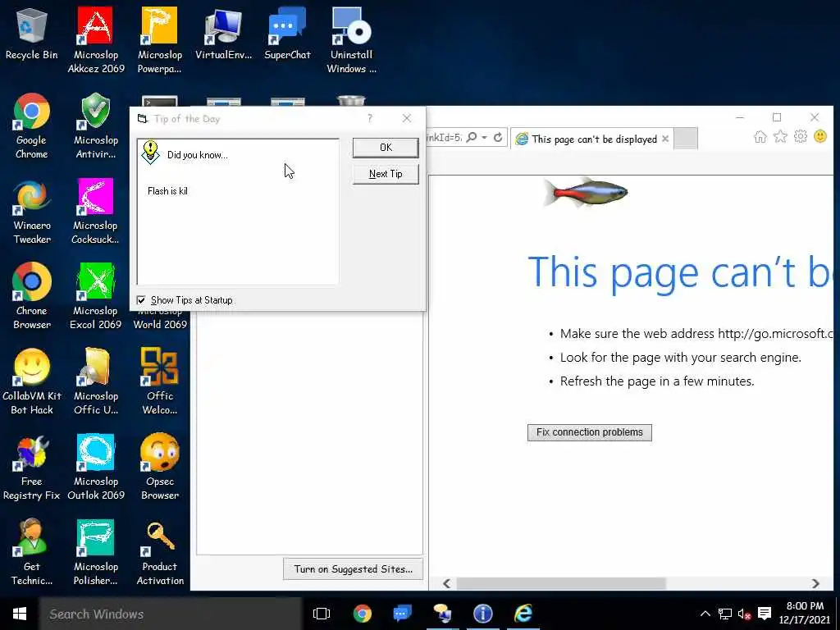The width and height of the screenshot is (840, 630).
Task: Open the Microslop Outlok 2069 icon
Action: pos(95,467)
